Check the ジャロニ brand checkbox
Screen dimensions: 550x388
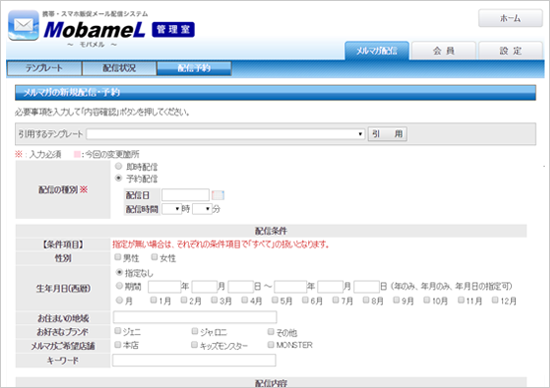(x=195, y=331)
